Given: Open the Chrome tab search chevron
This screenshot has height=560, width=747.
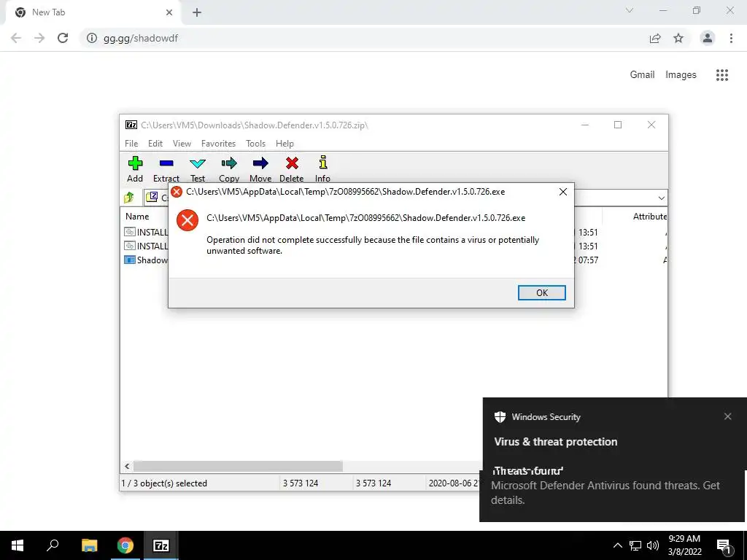Looking at the screenshot, I should 630,10.
